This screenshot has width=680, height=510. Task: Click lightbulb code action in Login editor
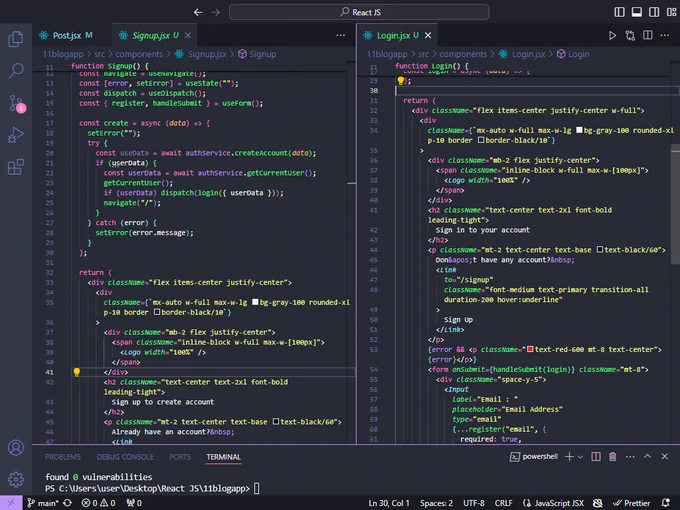401,80
